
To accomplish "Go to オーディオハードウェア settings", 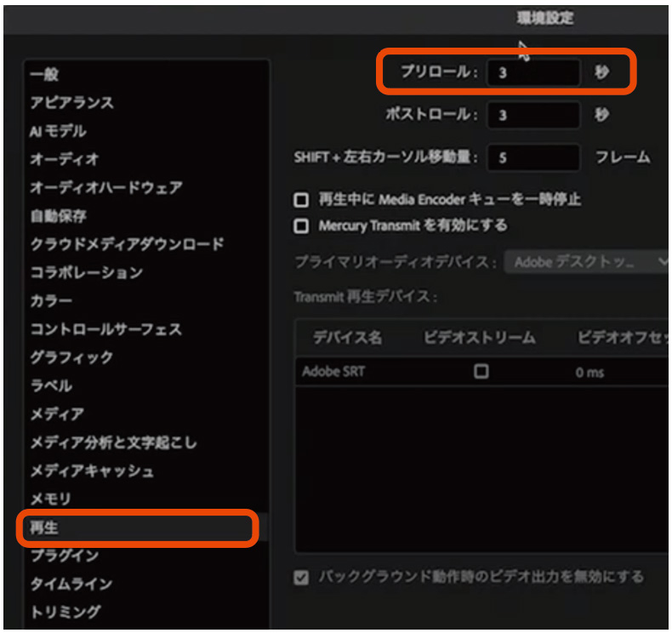I will click(x=106, y=187).
